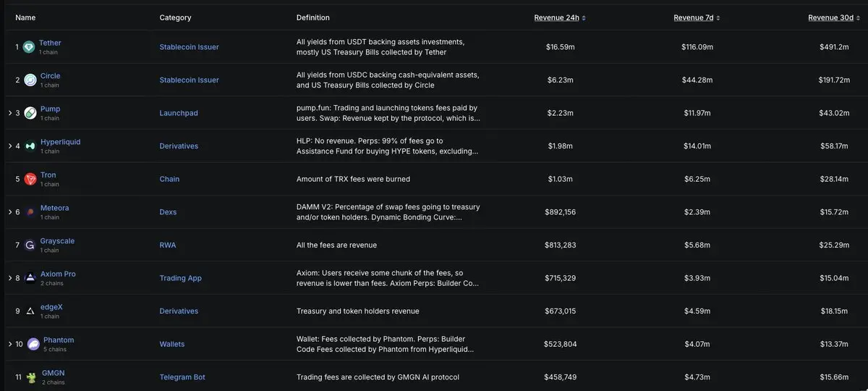Open the Stablecoin Issuer category for Tether
This screenshot has width=868, height=391.
point(189,47)
